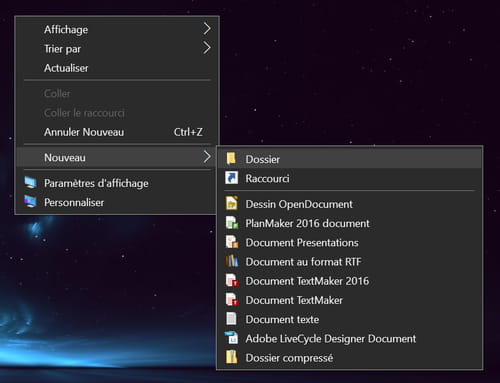
Task: Click the Dessin OpenDocument file icon
Action: click(232, 203)
